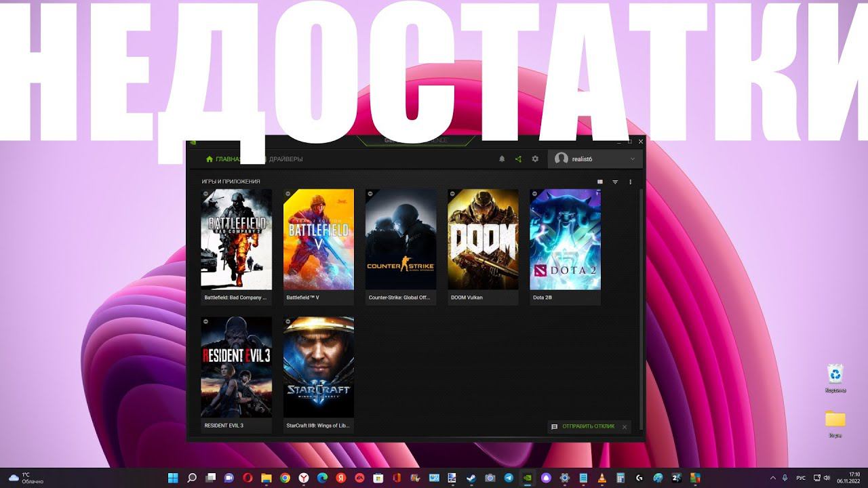Open the notifications bell in GeForce Experience
The image size is (868, 488).
[502, 159]
